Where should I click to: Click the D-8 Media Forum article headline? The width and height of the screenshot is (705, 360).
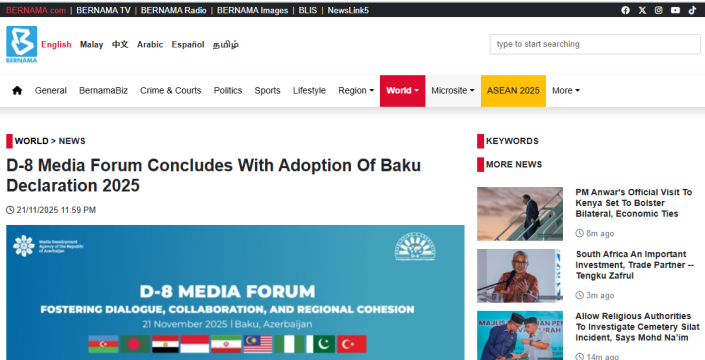click(214, 175)
